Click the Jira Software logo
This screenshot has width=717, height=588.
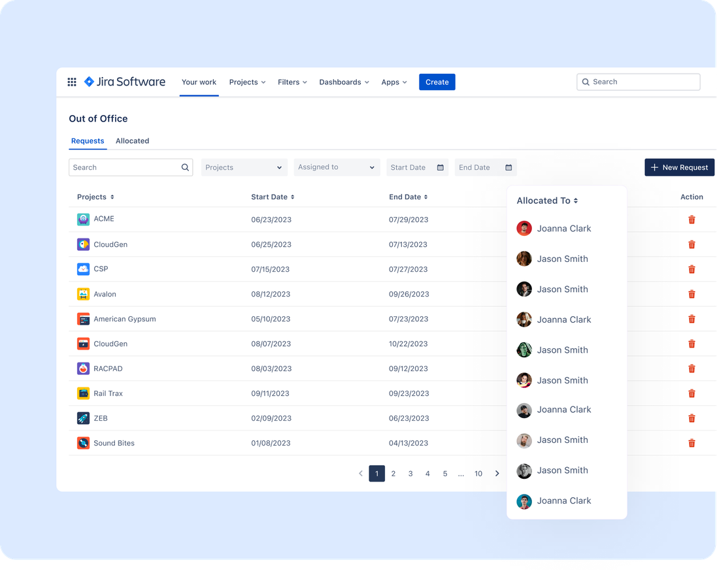pos(125,82)
